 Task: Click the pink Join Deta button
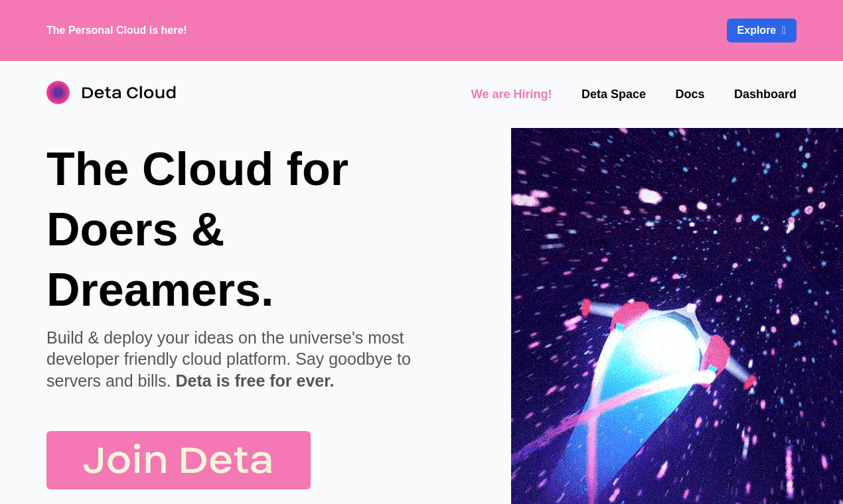point(179,460)
